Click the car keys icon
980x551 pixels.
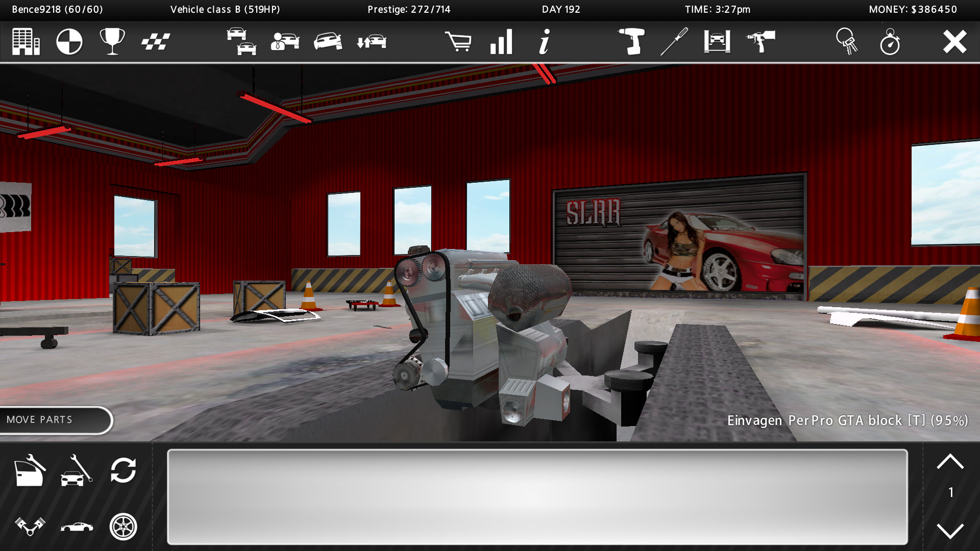pos(847,42)
